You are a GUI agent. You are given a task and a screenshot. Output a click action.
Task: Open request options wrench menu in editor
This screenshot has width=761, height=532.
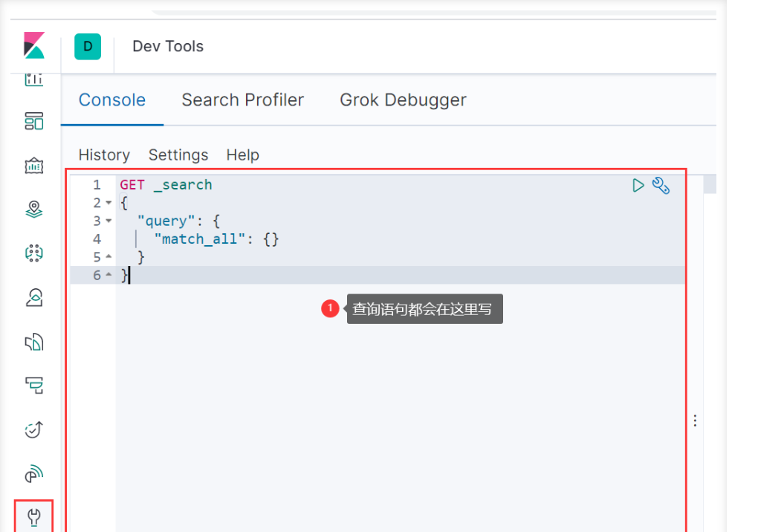661,186
